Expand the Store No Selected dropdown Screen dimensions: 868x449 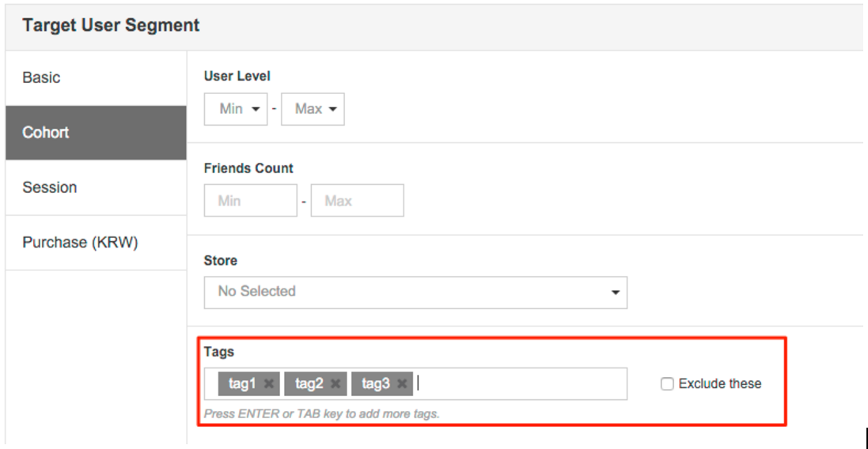point(415,292)
